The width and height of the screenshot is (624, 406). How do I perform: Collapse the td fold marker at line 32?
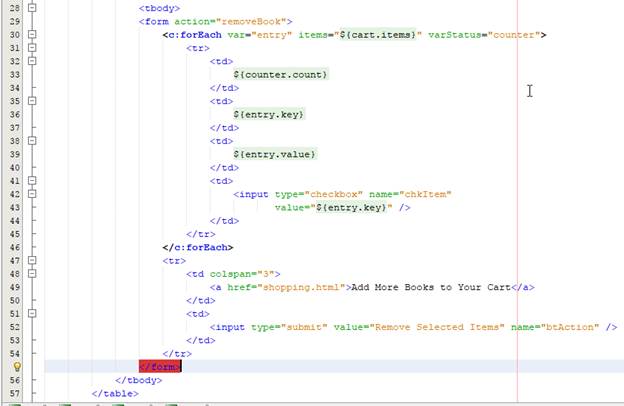pos(32,61)
